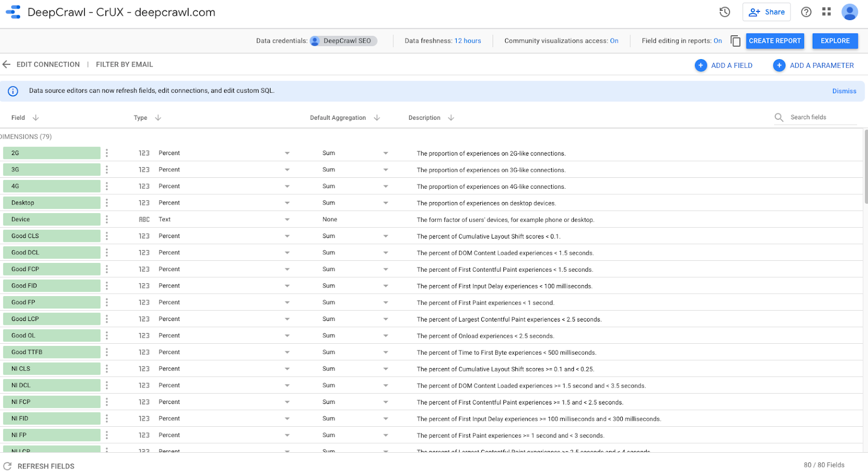Open the type dropdown for Good CLS

pos(287,236)
